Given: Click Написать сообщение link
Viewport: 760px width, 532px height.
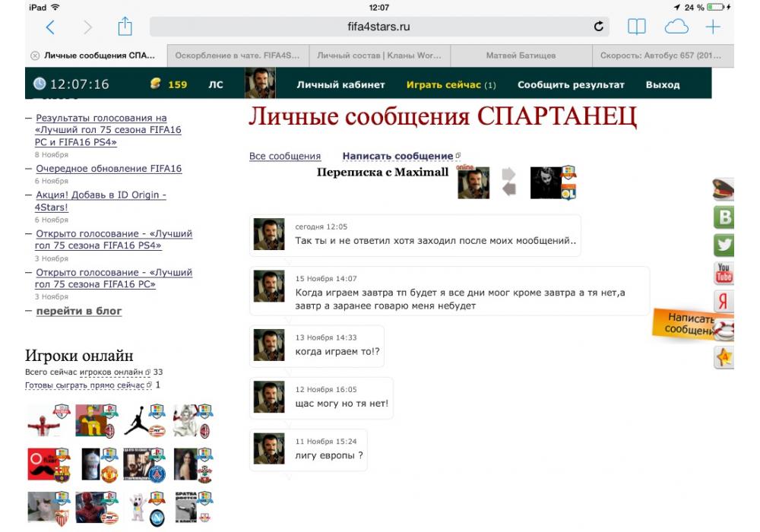Looking at the screenshot, I should tap(397, 156).
